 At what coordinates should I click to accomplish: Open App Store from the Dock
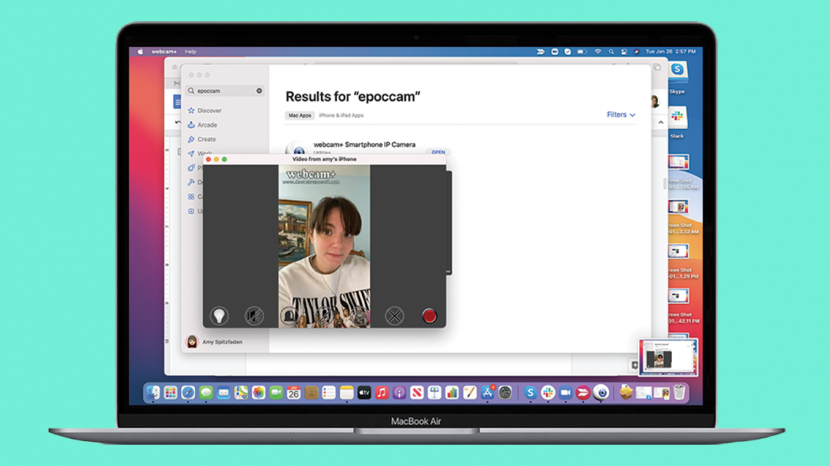pyautogui.click(x=488, y=392)
